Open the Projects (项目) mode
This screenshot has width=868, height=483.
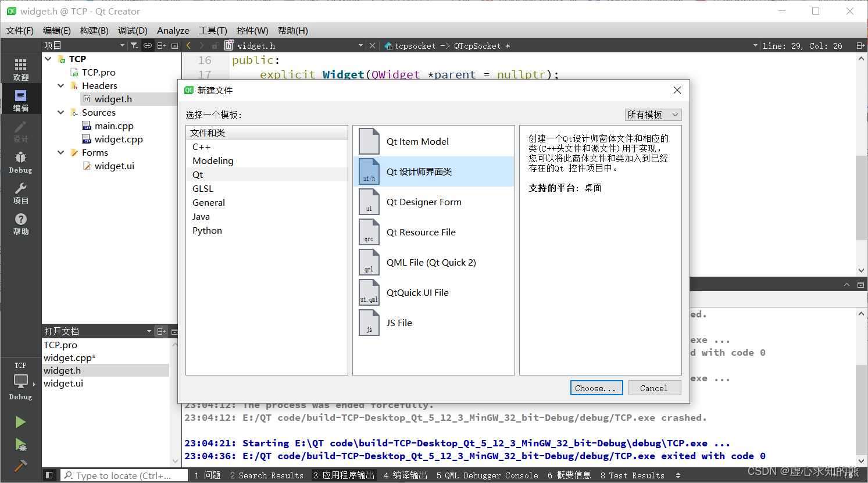click(20, 193)
